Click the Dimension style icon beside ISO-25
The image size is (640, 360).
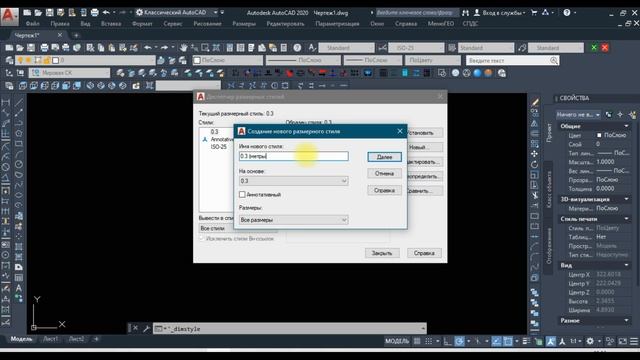click(382, 48)
